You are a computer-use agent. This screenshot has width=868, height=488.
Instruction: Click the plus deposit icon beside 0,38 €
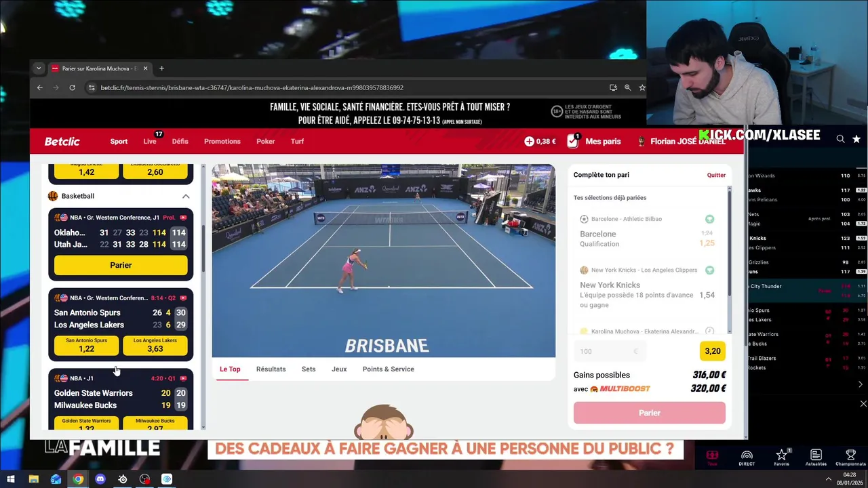coord(529,141)
